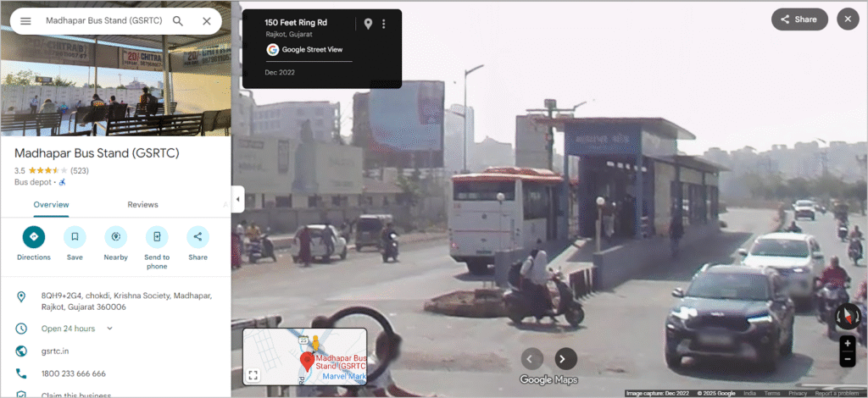Collapse the side panel with the arrow handle
The image size is (868, 398).
pos(237,199)
